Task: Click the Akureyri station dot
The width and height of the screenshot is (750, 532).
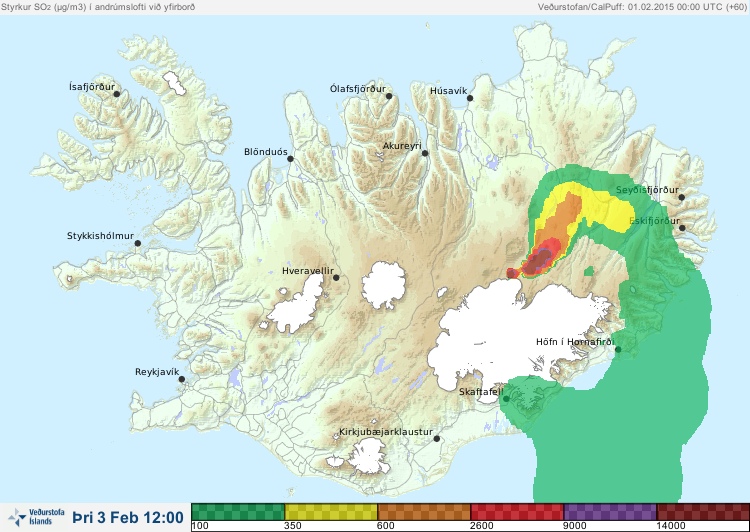Action: tap(425, 153)
